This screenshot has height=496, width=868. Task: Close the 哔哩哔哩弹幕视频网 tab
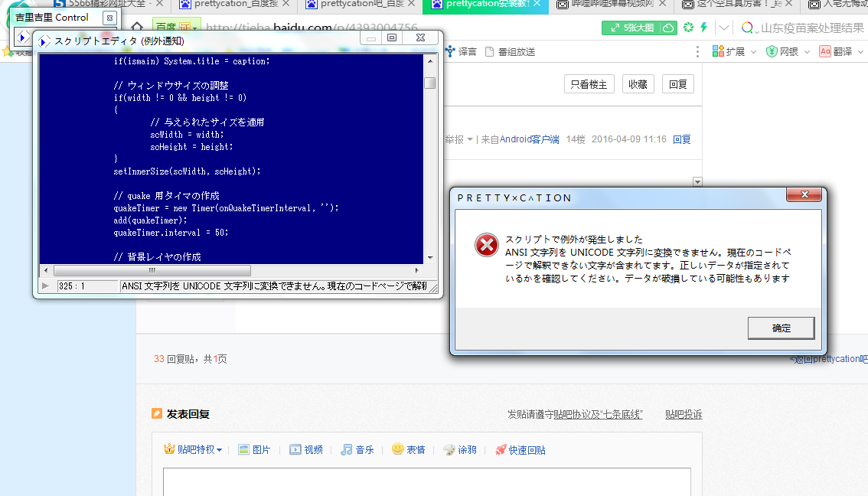662,4
